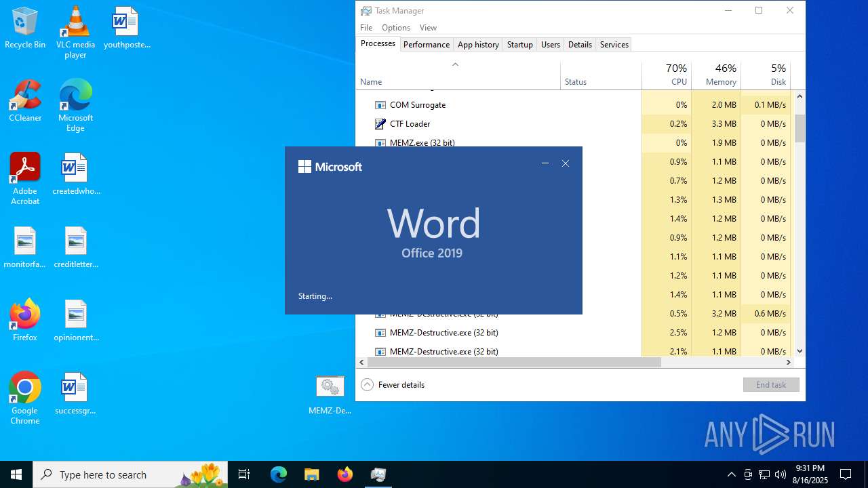Select the createdwho Word document icon
The width and height of the screenshot is (868, 488).
click(76, 174)
